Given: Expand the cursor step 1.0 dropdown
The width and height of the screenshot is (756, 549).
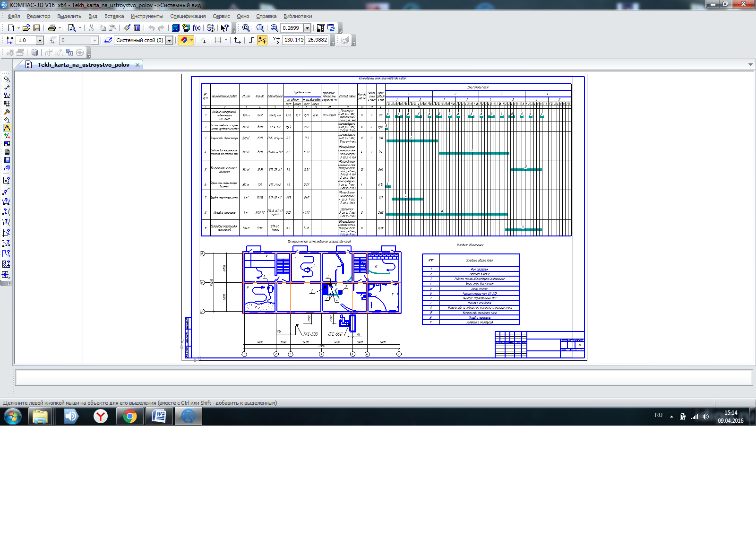Looking at the screenshot, I should [x=40, y=40].
